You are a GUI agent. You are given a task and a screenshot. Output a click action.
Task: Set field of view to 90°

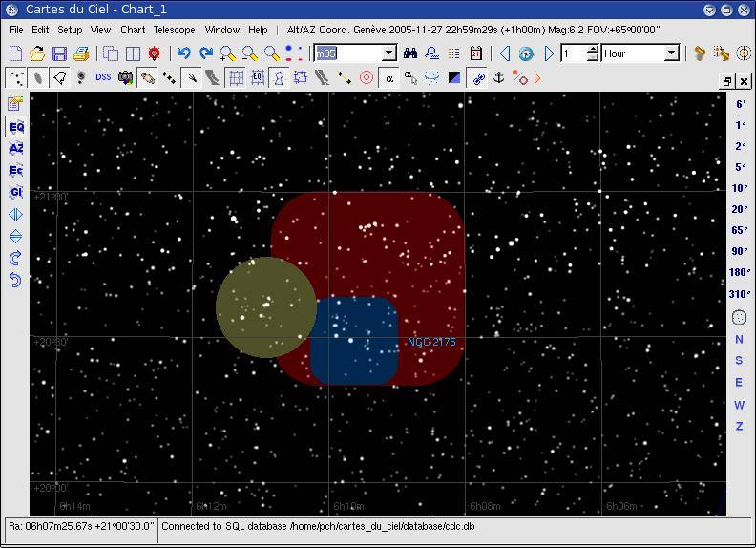(739, 251)
